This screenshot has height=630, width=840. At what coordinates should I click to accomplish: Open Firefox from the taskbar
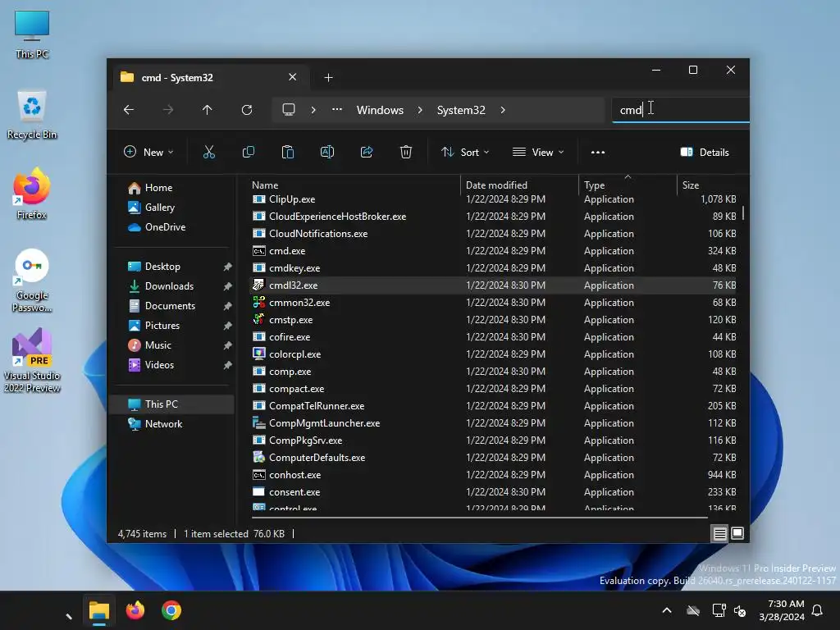point(135,610)
